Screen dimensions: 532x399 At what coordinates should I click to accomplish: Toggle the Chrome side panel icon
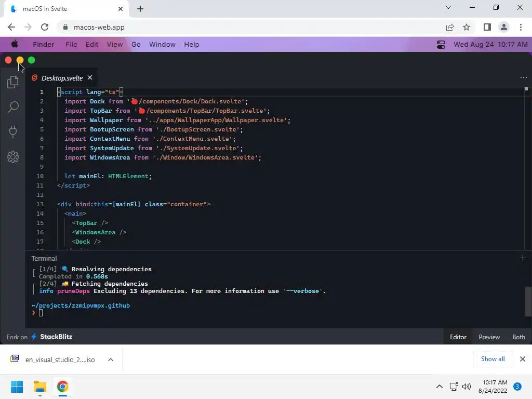click(487, 27)
